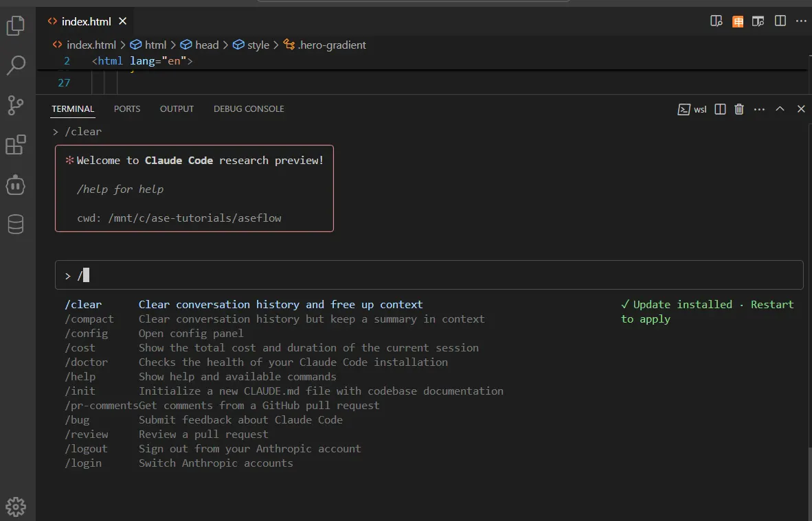Open the robot chat assistant icon
Image resolution: width=812 pixels, height=521 pixels.
pos(16,185)
